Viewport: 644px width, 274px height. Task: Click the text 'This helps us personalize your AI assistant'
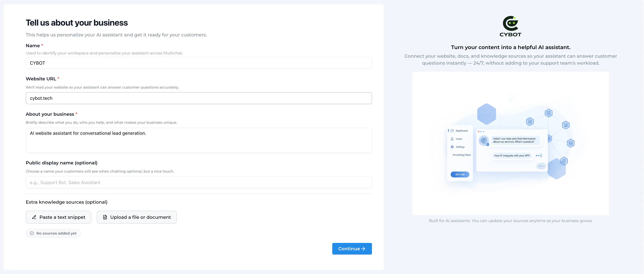click(116, 35)
